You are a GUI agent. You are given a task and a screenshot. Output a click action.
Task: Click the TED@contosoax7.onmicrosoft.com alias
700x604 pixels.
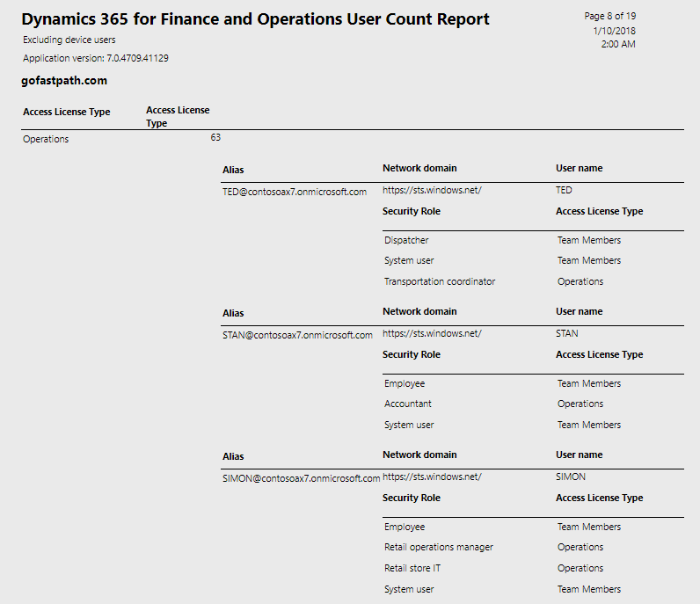(295, 192)
